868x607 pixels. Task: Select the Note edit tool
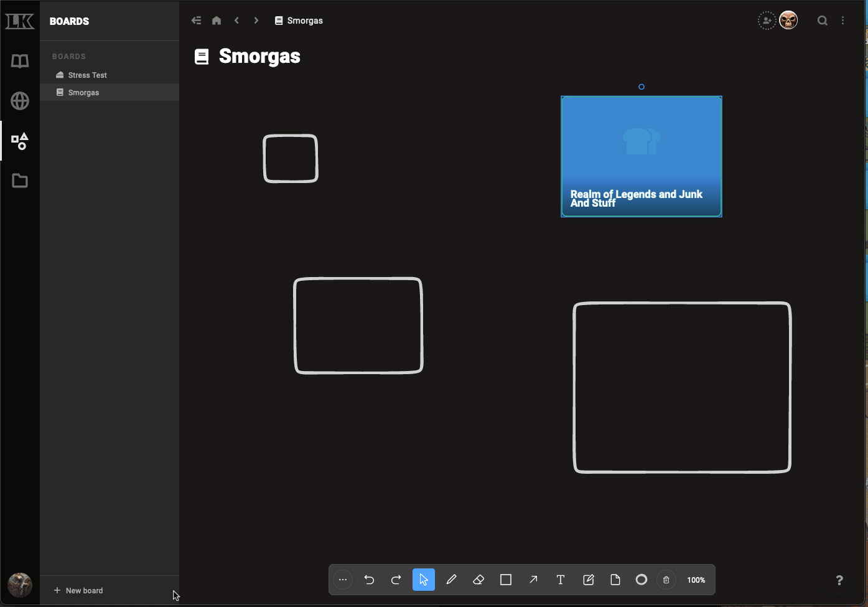point(588,580)
